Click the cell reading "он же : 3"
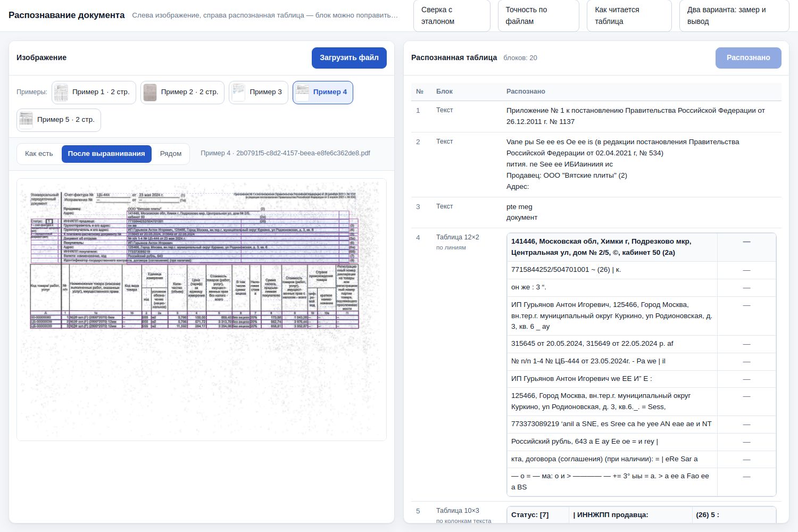This screenshot has width=798, height=532. point(612,287)
